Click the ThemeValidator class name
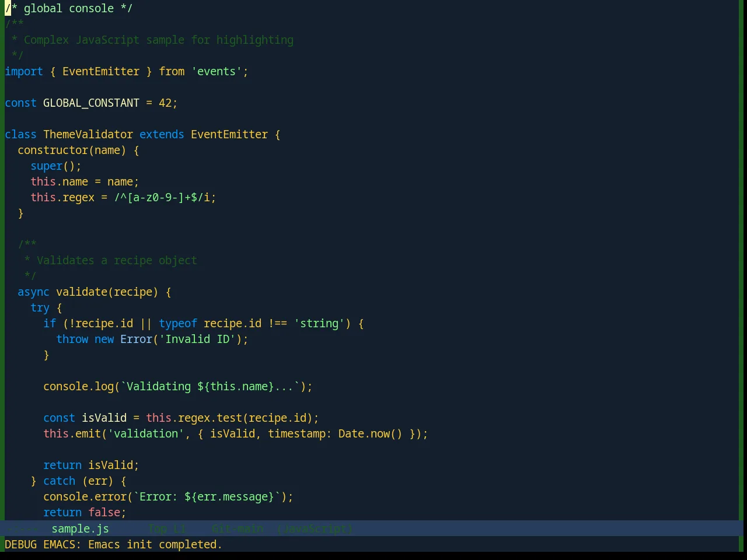 88,134
